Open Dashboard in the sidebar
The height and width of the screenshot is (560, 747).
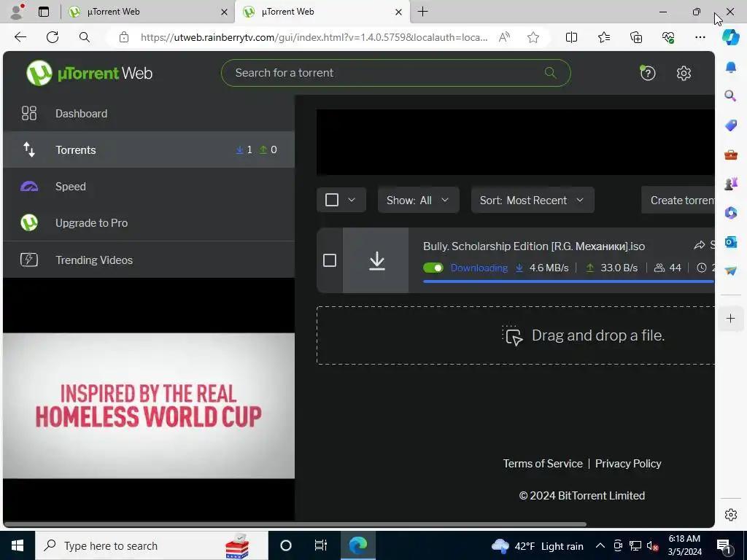pyautogui.click(x=149, y=113)
